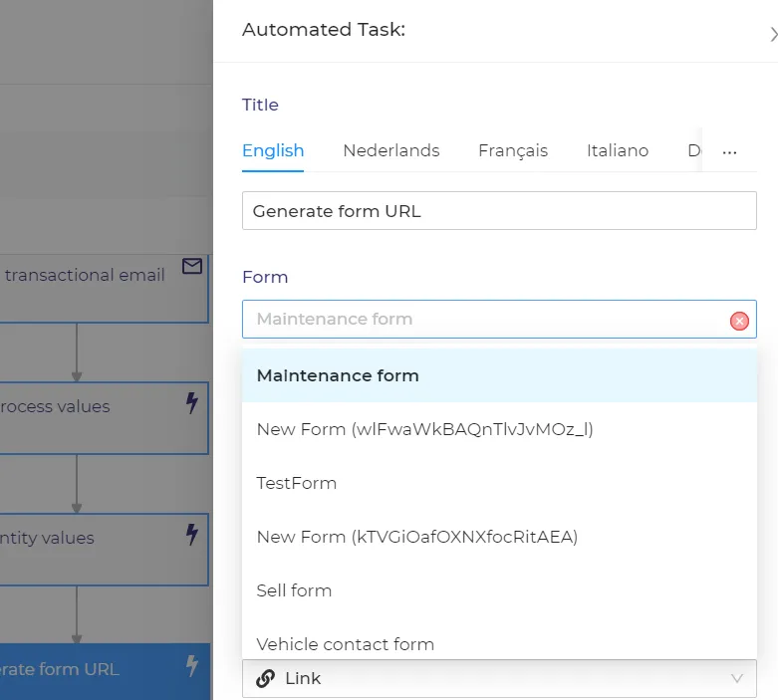Click lightning icon on Generate form URL node
778x700 pixels.
(x=192, y=665)
